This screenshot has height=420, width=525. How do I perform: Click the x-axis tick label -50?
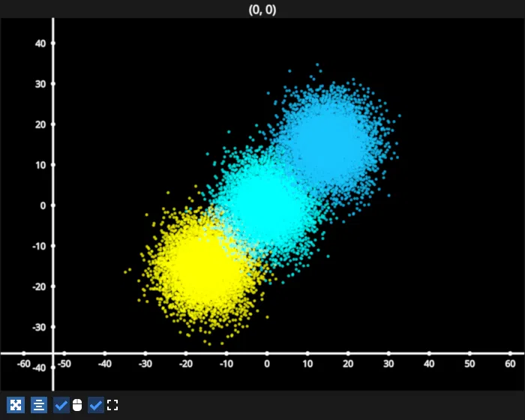pyautogui.click(x=64, y=364)
